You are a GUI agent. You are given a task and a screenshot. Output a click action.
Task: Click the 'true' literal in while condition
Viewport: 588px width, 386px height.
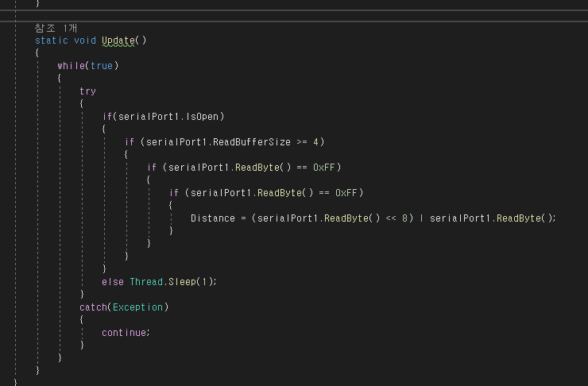(102, 66)
